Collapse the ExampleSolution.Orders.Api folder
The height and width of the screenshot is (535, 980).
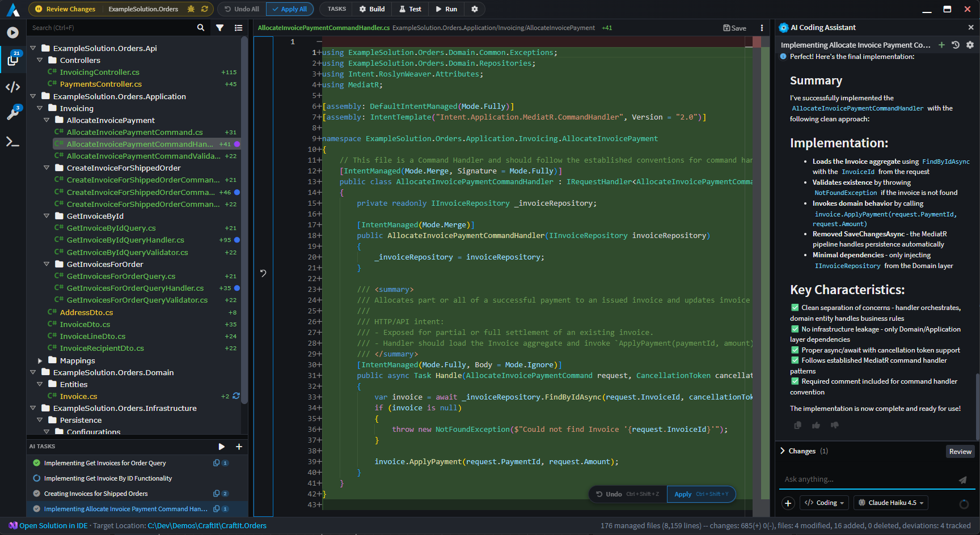[x=33, y=48]
